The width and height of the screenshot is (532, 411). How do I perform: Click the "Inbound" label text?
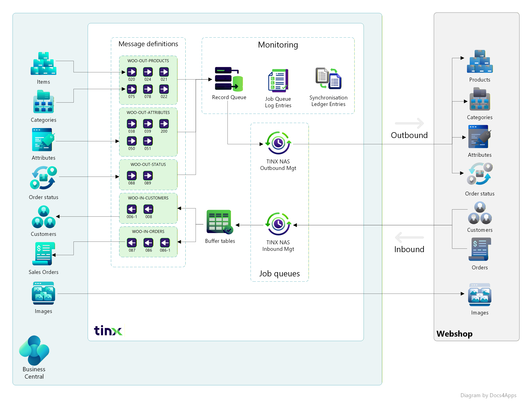[x=409, y=249]
